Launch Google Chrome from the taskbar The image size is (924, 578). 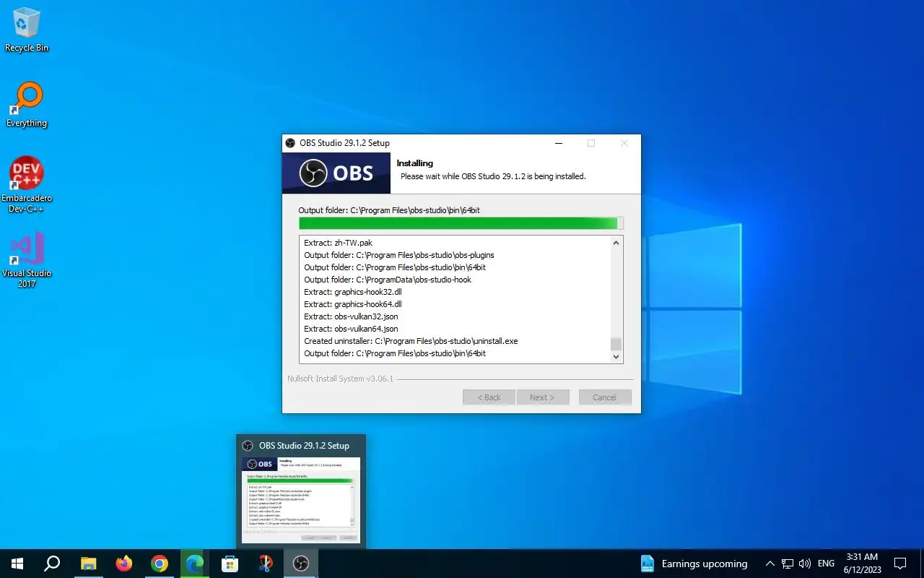coord(160,564)
